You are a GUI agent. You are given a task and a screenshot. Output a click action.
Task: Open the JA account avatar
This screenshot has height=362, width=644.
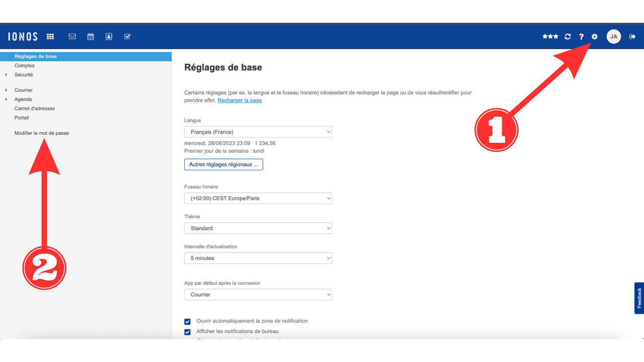pos(613,37)
